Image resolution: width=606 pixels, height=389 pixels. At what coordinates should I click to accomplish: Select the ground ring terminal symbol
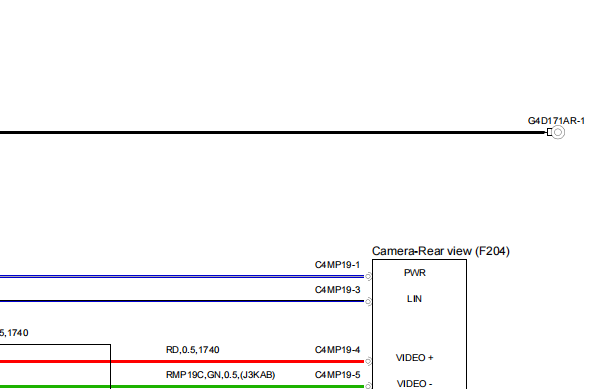pyautogui.click(x=557, y=132)
